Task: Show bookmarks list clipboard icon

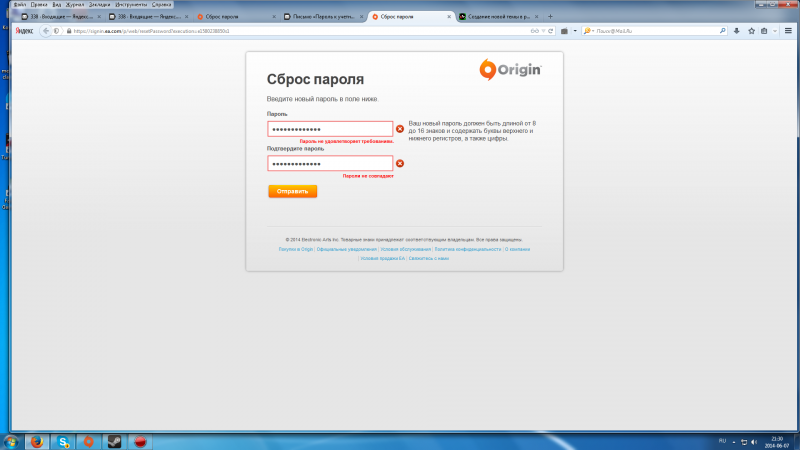Action: coord(764,31)
